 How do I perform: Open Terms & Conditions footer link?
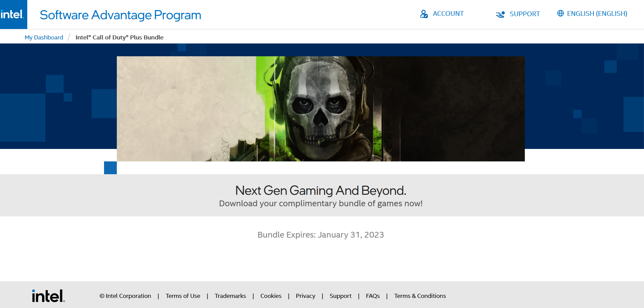pos(420,296)
